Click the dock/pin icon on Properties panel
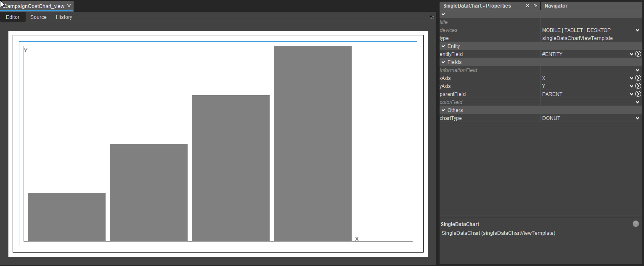The height and width of the screenshot is (266, 644). [535, 6]
